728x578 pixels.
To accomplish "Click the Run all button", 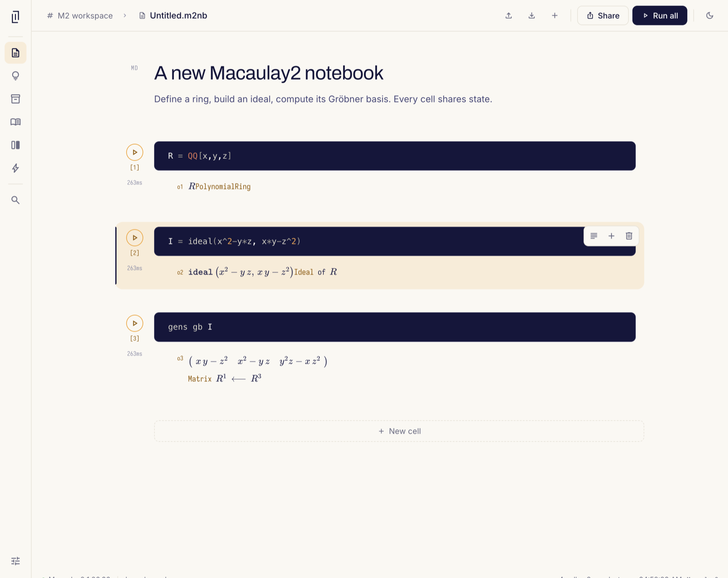I will (x=660, y=15).
